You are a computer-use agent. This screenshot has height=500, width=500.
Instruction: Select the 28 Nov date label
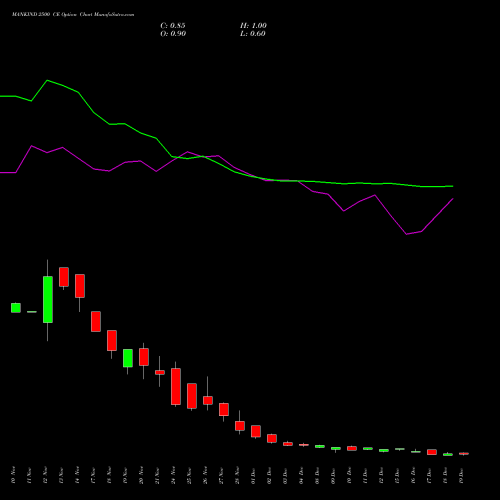[x=237, y=475]
